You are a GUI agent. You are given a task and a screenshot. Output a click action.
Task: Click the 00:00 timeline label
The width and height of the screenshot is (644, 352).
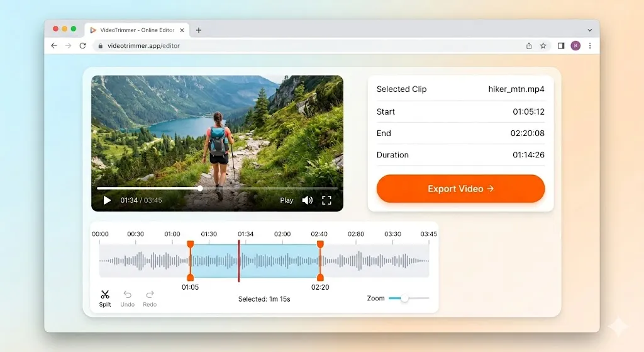[x=100, y=234]
